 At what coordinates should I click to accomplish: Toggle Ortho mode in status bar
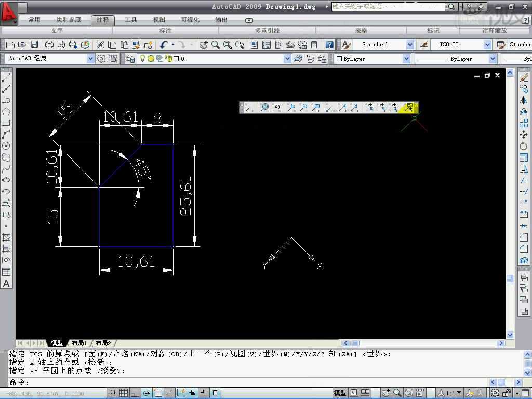coord(135,393)
